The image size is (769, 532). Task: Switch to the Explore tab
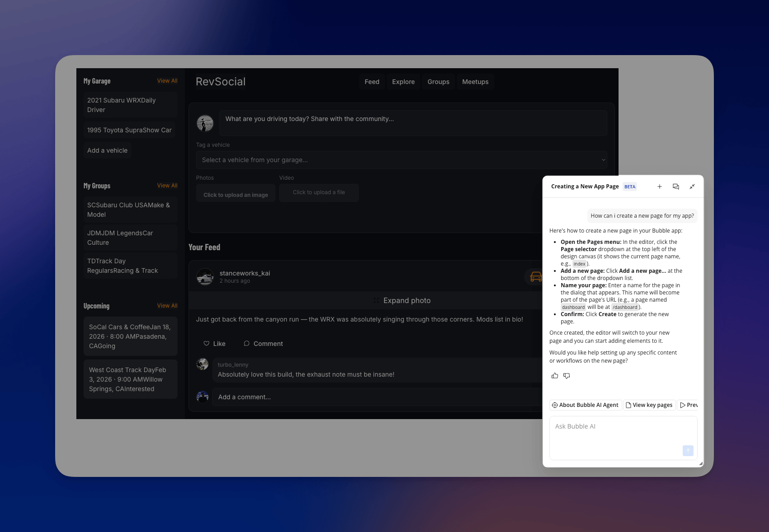pos(403,82)
